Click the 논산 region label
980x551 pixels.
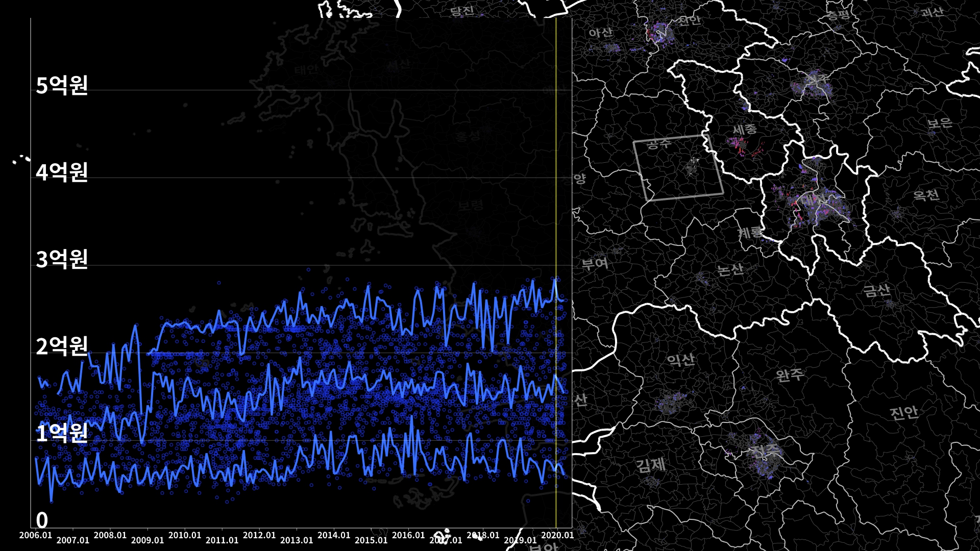point(730,269)
